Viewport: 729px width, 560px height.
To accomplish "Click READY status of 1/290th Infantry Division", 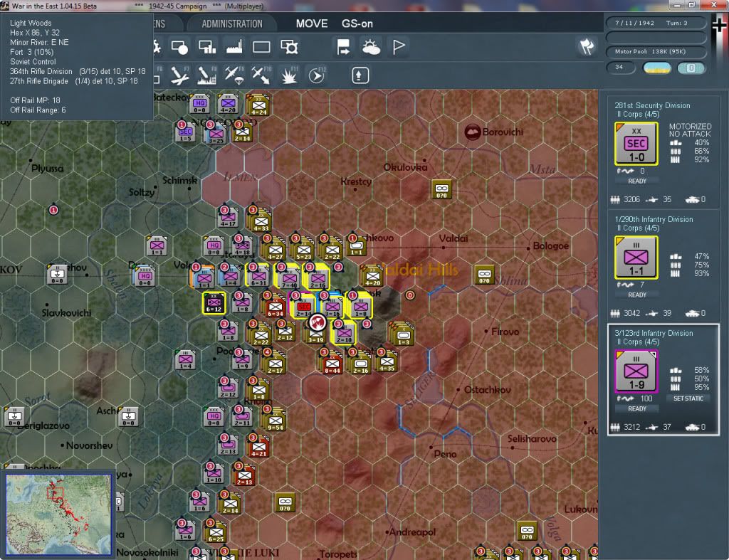I will 637,295.
